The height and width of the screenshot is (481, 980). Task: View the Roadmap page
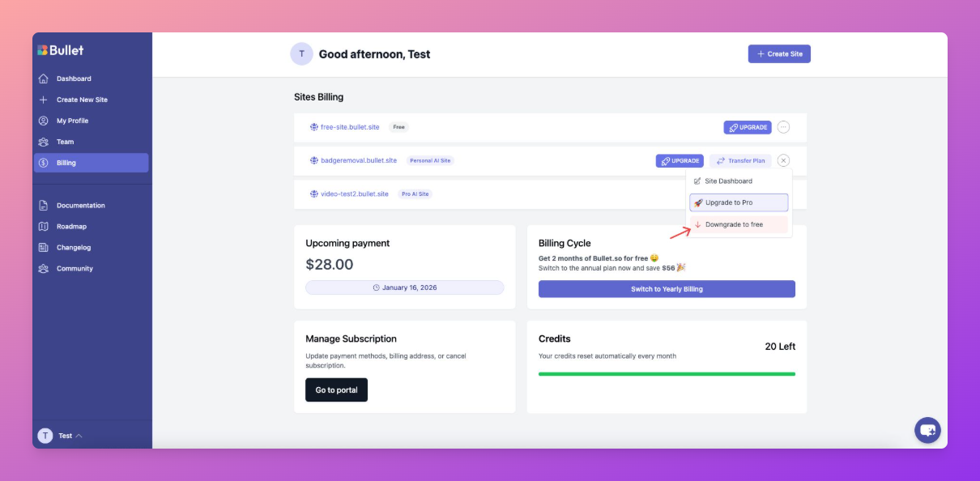(x=71, y=227)
